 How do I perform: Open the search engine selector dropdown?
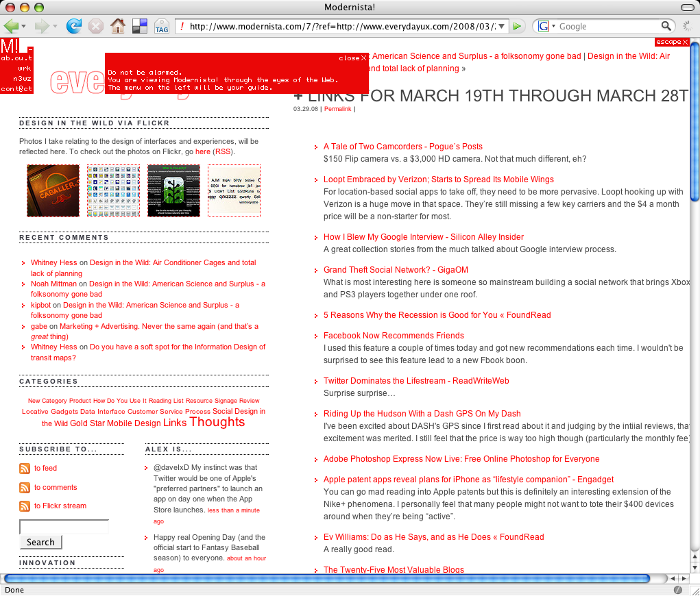coord(553,26)
